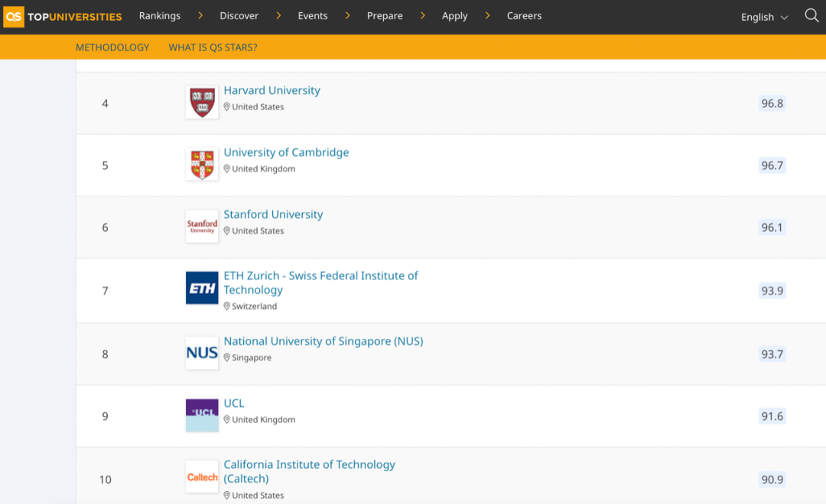Click the ETH Zurich logo
826x504 pixels.
click(202, 288)
